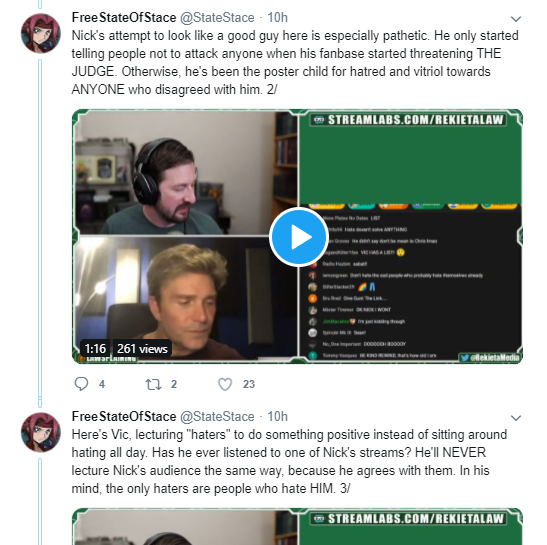Like the tweet with 23 likes
This screenshot has width=547, height=545.
click(225, 384)
